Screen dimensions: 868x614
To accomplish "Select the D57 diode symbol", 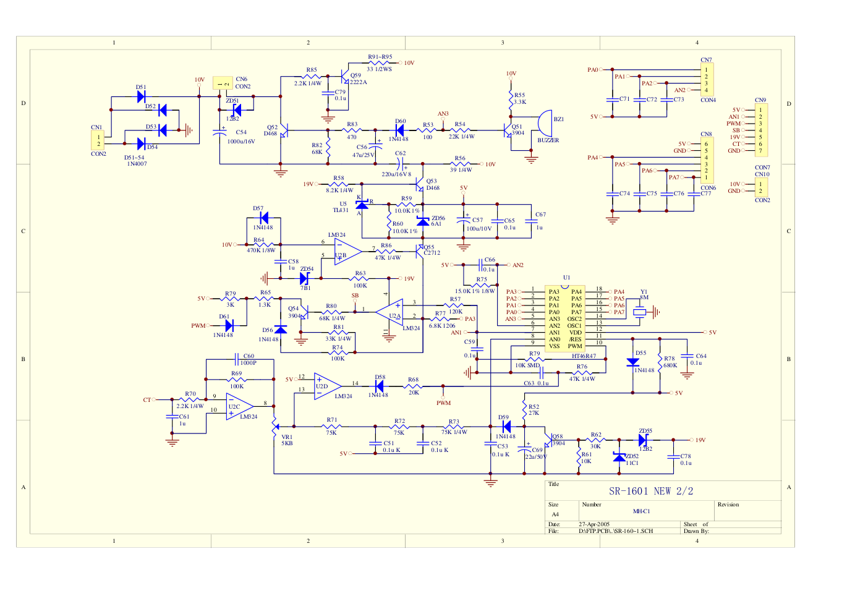I will [x=264, y=217].
